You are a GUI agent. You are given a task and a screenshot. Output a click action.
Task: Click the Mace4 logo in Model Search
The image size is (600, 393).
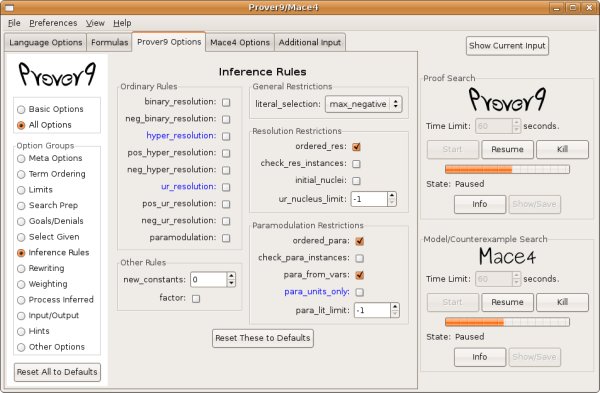[507, 256]
